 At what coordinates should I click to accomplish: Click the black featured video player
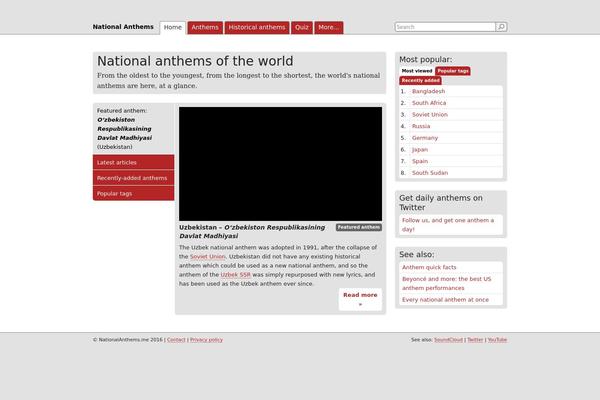[280, 164]
